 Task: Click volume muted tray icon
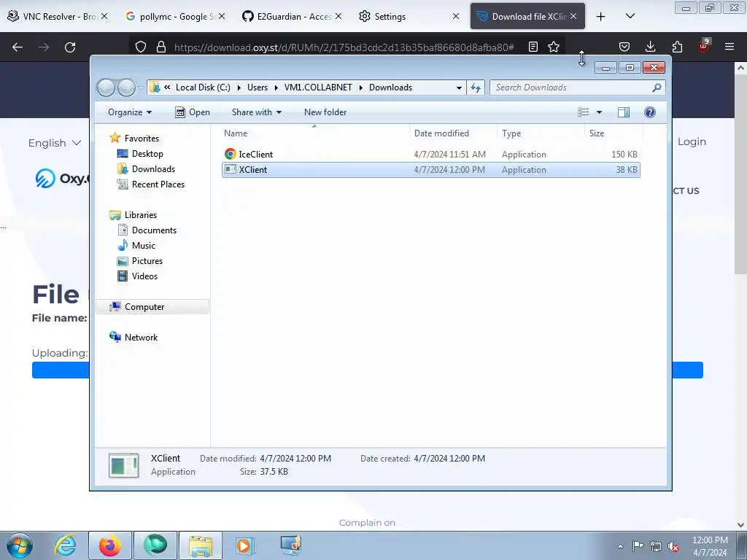(673, 547)
